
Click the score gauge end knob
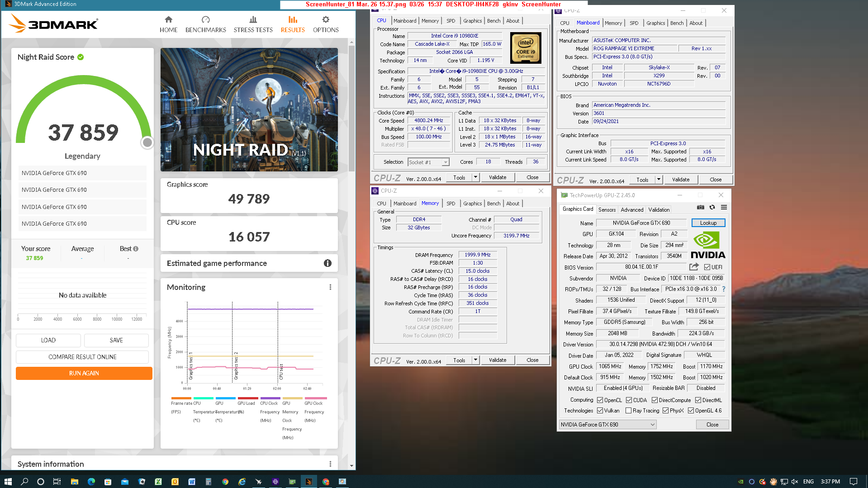[147, 142]
